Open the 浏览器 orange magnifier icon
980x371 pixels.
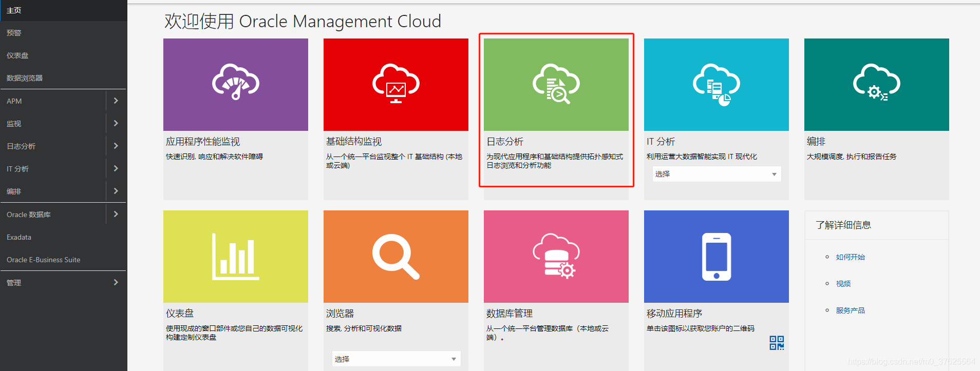click(396, 257)
